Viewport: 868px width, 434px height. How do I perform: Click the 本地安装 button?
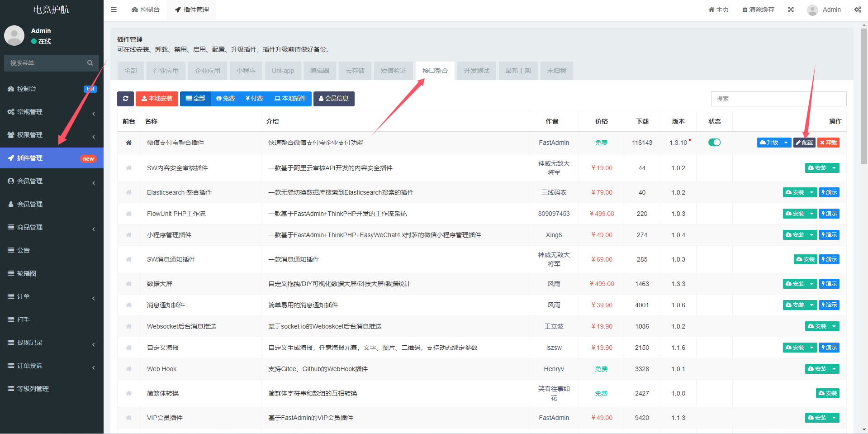[157, 99]
